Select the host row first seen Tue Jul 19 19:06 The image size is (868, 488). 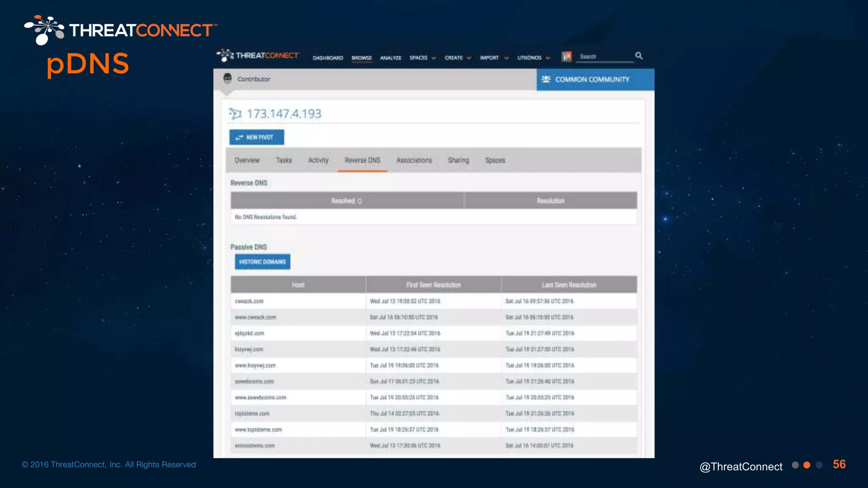pos(434,365)
